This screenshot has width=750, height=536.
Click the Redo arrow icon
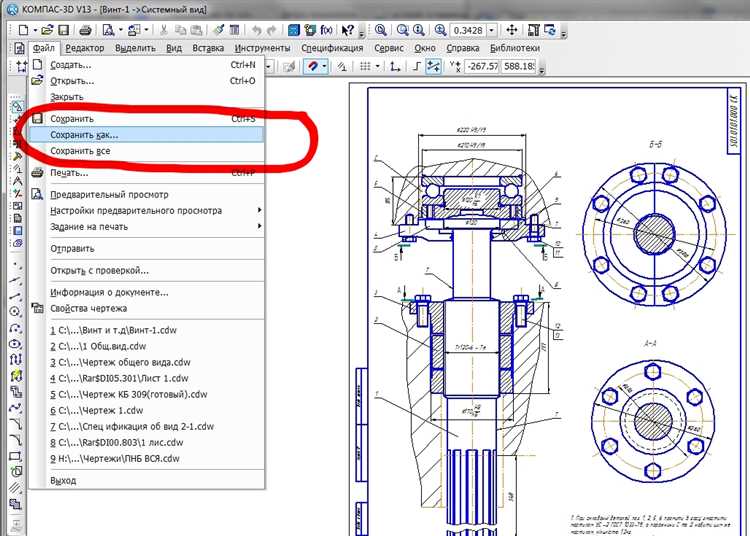(271, 31)
